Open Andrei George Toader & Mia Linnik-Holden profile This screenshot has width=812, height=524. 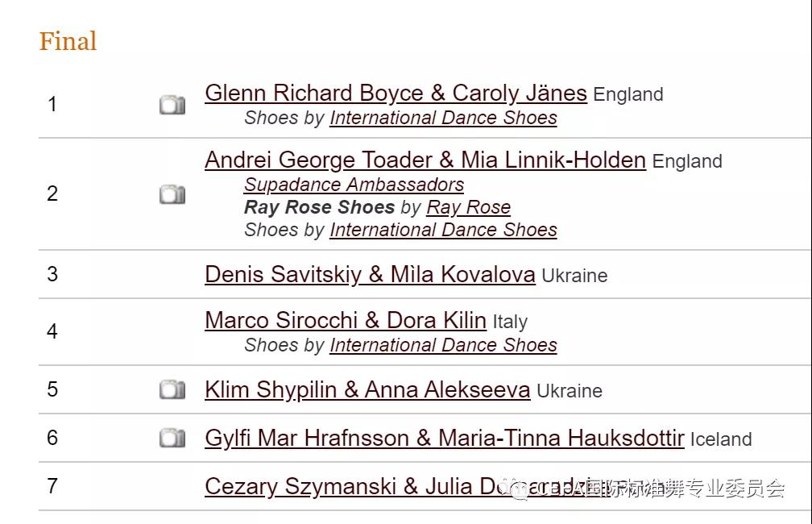[x=425, y=160]
